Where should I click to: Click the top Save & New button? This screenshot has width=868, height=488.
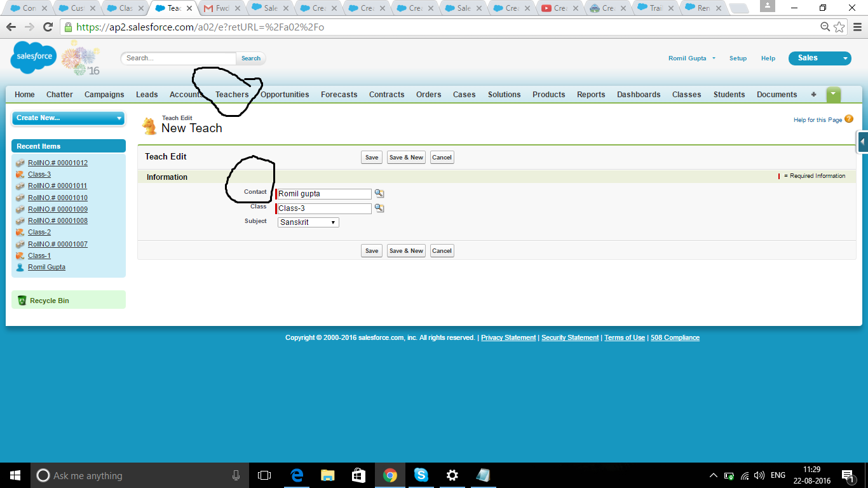tap(406, 158)
